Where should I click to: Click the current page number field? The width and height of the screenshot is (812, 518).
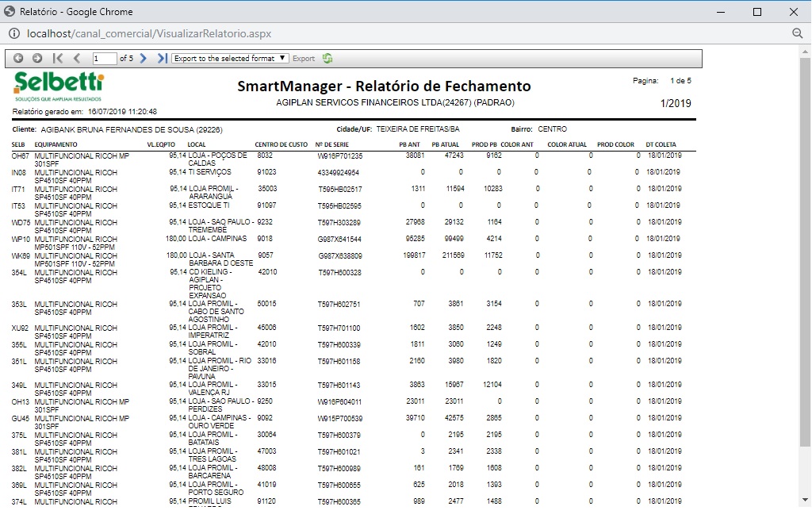pyautogui.click(x=104, y=59)
